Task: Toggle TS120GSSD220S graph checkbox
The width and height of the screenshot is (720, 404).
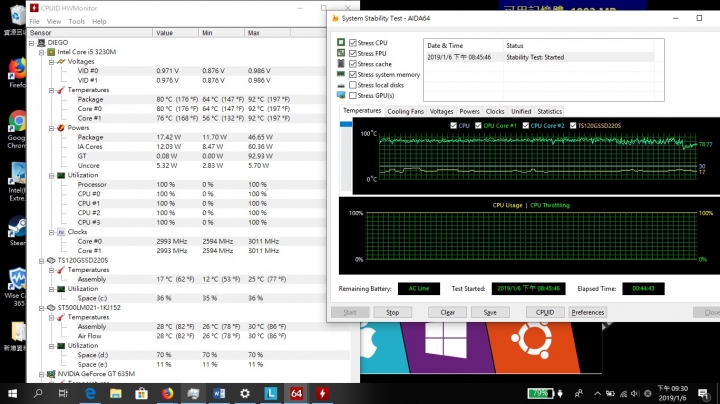Action: pos(573,125)
